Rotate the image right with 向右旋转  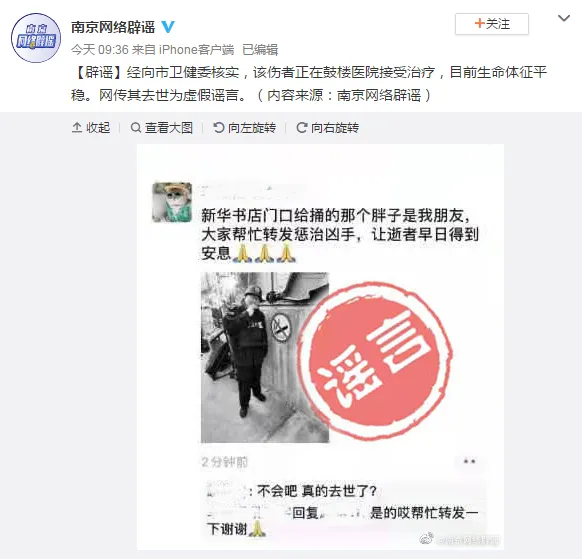pos(328,128)
